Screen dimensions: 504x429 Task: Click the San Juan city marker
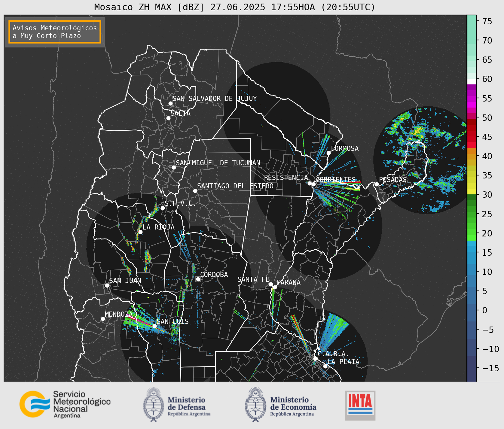click(x=107, y=285)
